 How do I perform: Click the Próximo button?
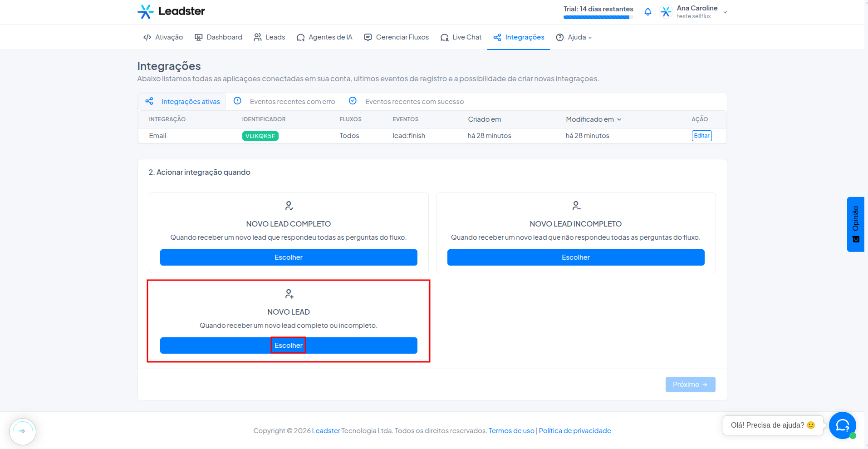pyautogui.click(x=690, y=385)
